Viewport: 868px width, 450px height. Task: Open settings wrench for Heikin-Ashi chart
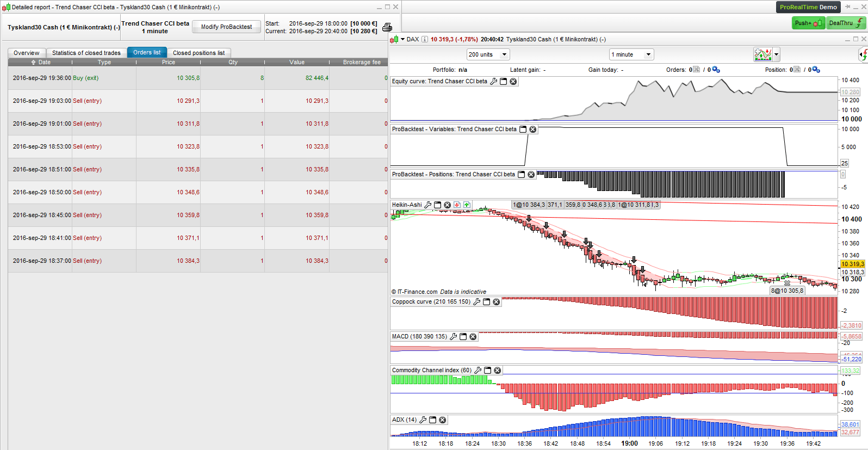click(x=428, y=205)
